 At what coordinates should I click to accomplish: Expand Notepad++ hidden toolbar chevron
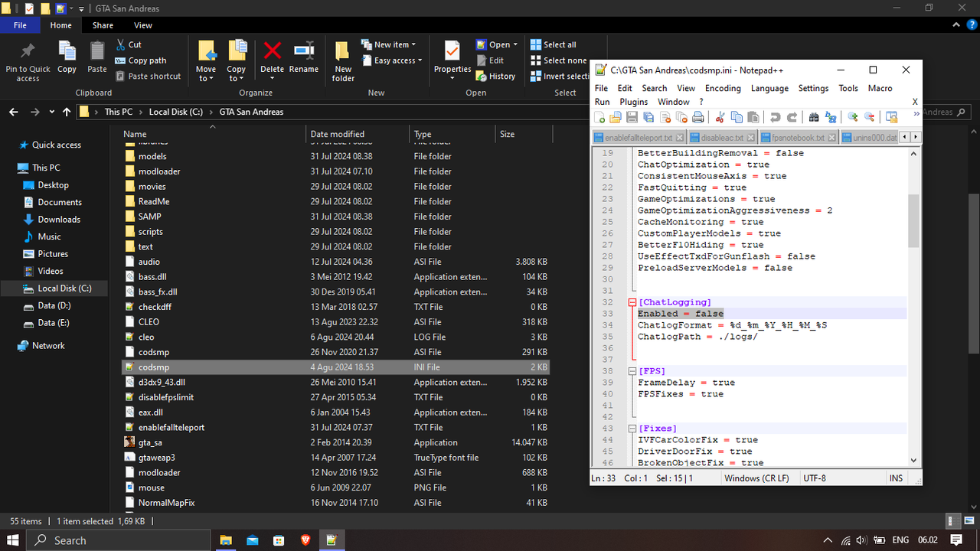[916, 115]
